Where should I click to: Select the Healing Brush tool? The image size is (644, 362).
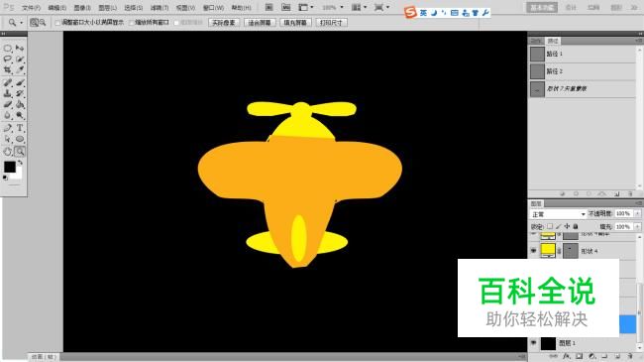tap(7, 82)
